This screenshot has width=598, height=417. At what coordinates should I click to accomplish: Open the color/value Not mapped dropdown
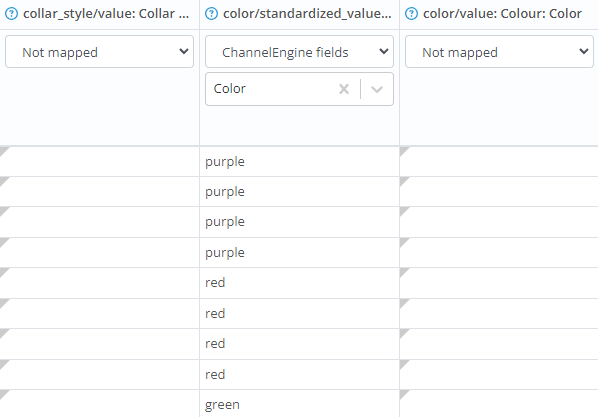499,52
